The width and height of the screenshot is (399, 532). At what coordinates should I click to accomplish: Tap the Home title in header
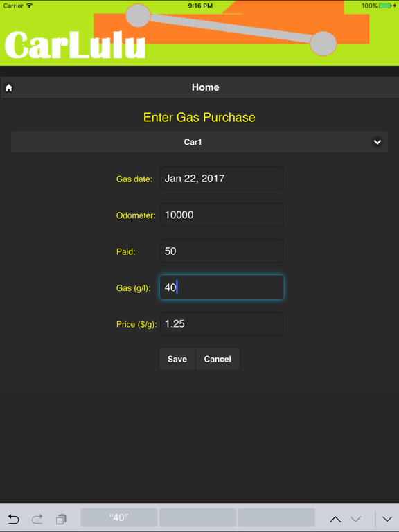pos(205,87)
